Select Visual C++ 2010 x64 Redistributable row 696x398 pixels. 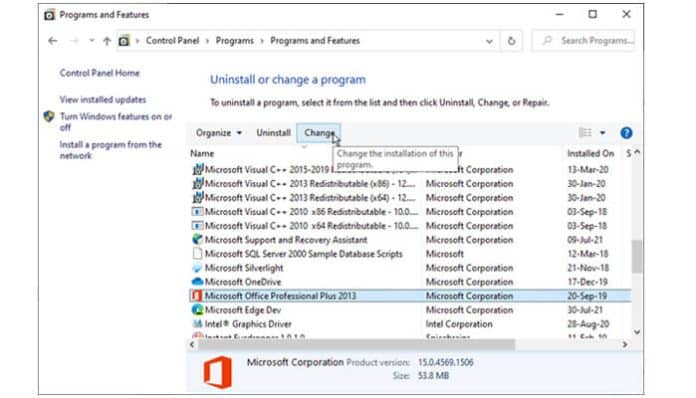pos(409,226)
